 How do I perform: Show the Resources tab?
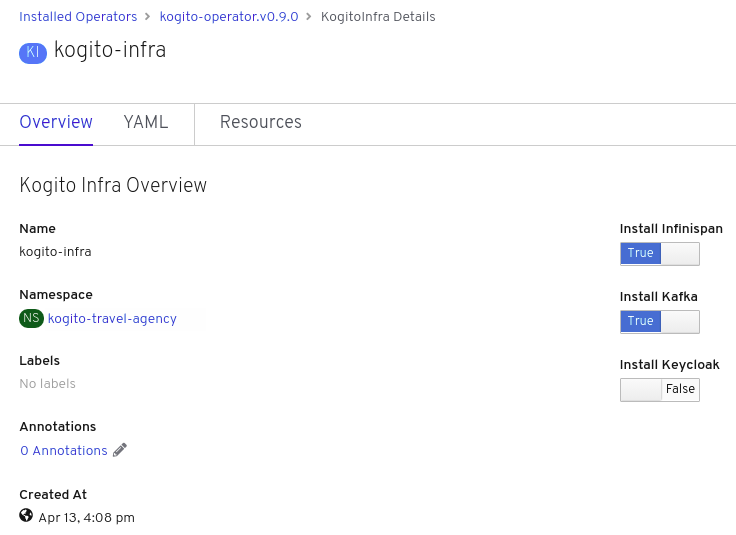tap(261, 123)
